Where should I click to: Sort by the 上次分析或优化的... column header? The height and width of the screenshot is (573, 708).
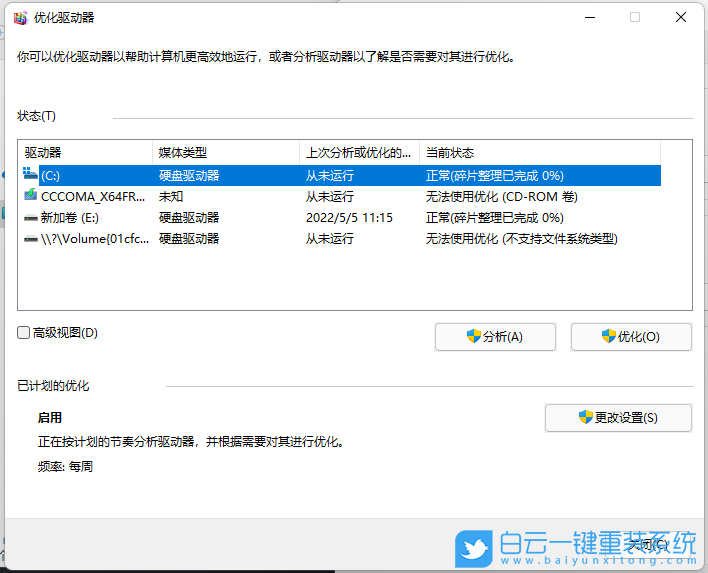359,153
